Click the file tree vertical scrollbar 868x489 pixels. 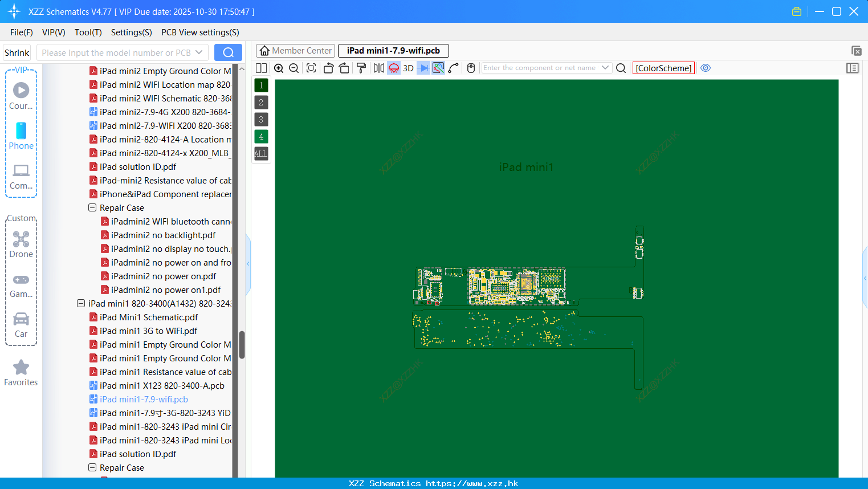click(x=242, y=345)
